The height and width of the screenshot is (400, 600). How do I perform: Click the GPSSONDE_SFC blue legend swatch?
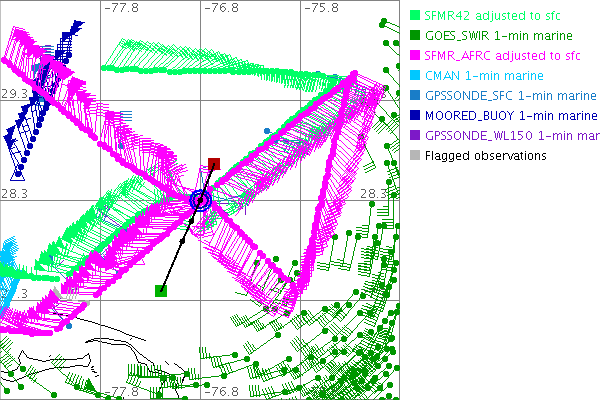(415, 96)
